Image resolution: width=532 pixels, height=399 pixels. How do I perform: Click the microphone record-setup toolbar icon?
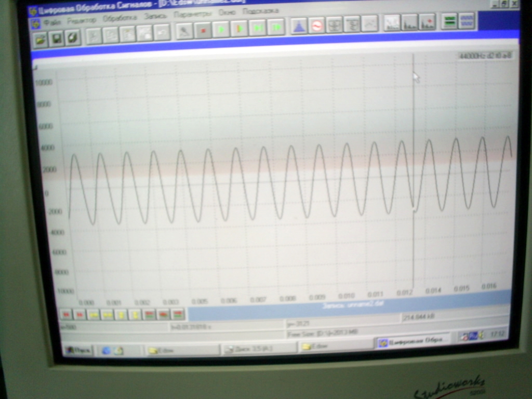pyautogui.click(x=184, y=32)
